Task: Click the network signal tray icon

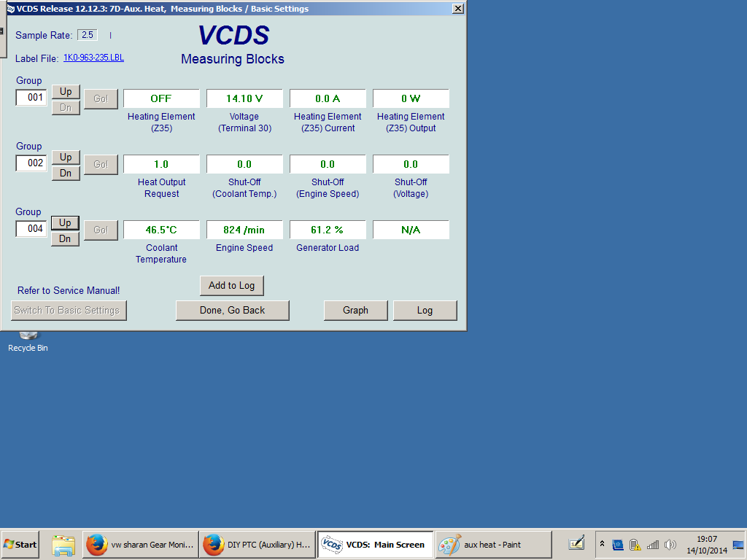Action: 653,545
